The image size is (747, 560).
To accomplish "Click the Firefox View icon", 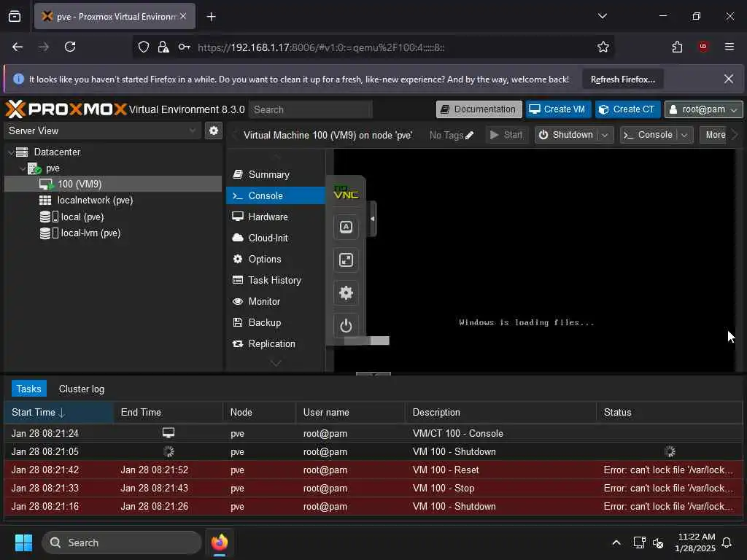I will (15, 16).
